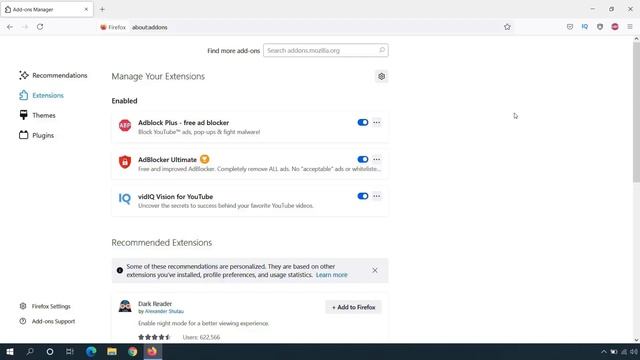Image resolution: width=640 pixels, height=360 pixels.
Task: Select the Extensions category
Action: click(41, 96)
